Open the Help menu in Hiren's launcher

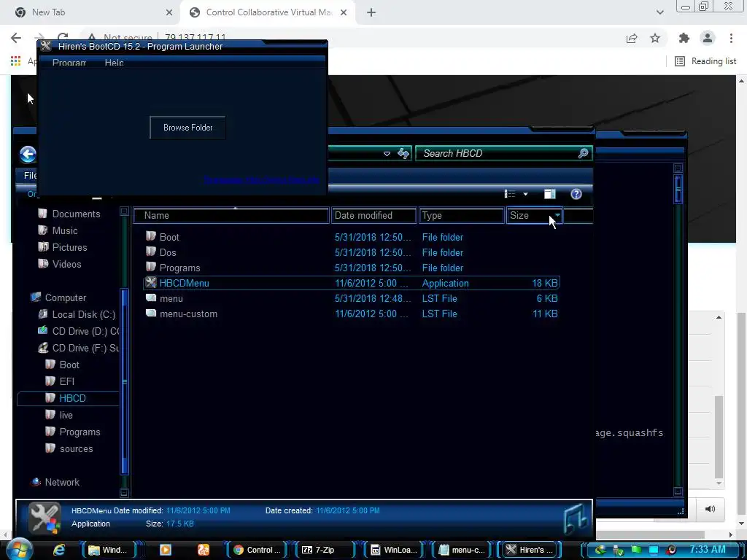(x=114, y=63)
